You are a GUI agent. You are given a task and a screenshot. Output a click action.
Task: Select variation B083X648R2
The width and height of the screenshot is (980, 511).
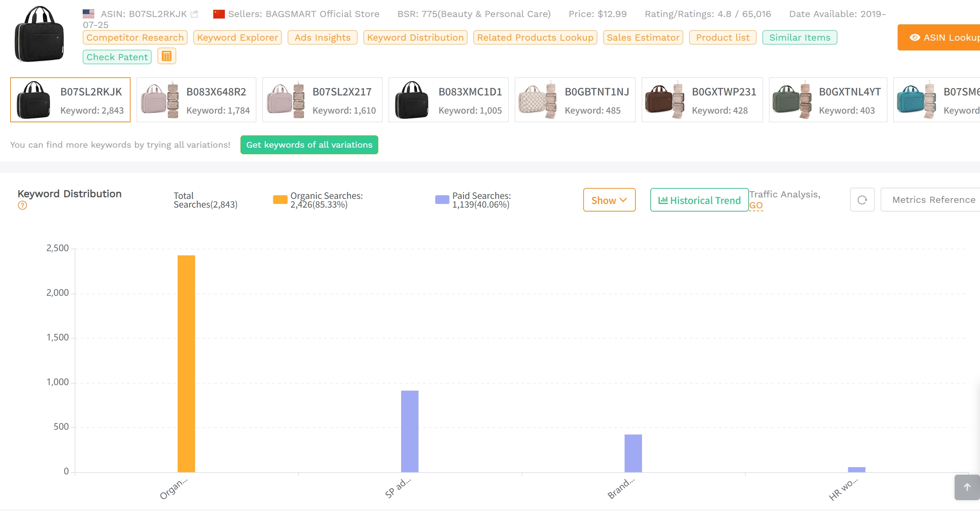click(x=196, y=100)
